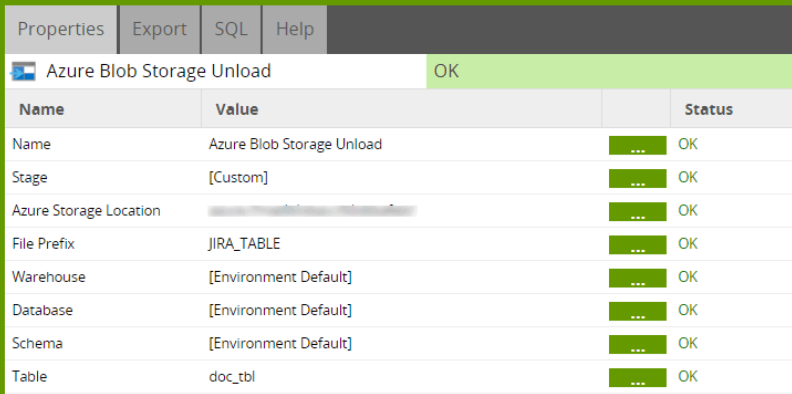Click the Azure Blob Storage Unload component icon
Viewport: 792px width, 394px height.
pos(23,71)
